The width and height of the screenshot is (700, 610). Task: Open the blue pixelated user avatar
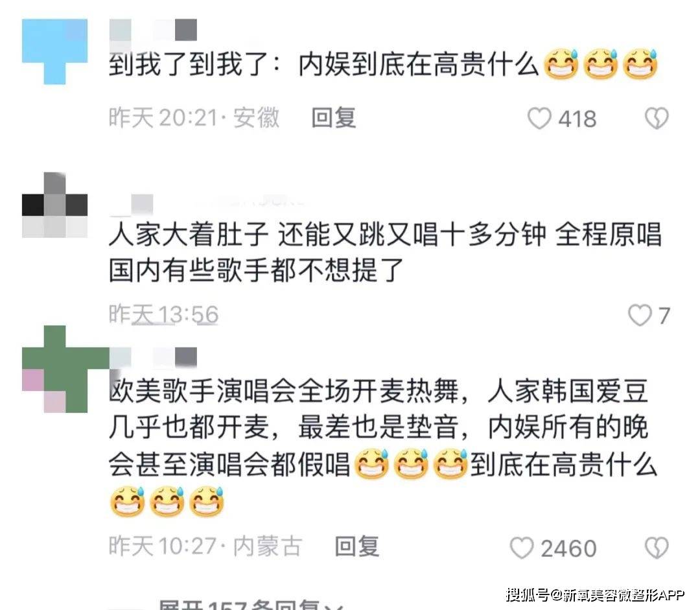pos(54,51)
